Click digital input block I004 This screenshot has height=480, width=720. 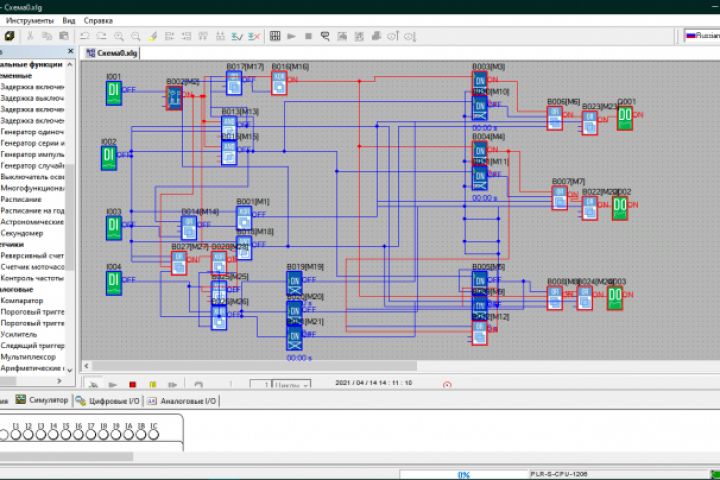click(x=113, y=282)
